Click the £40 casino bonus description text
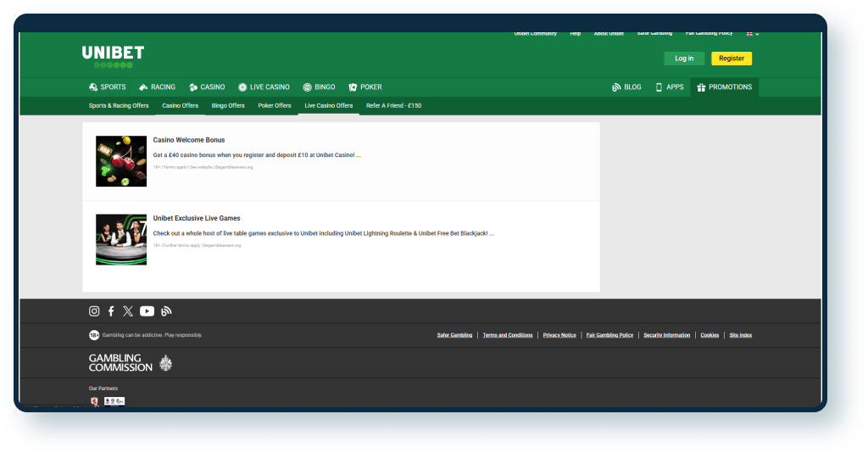Viewport: 868px width, 453px height. click(x=257, y=155)
